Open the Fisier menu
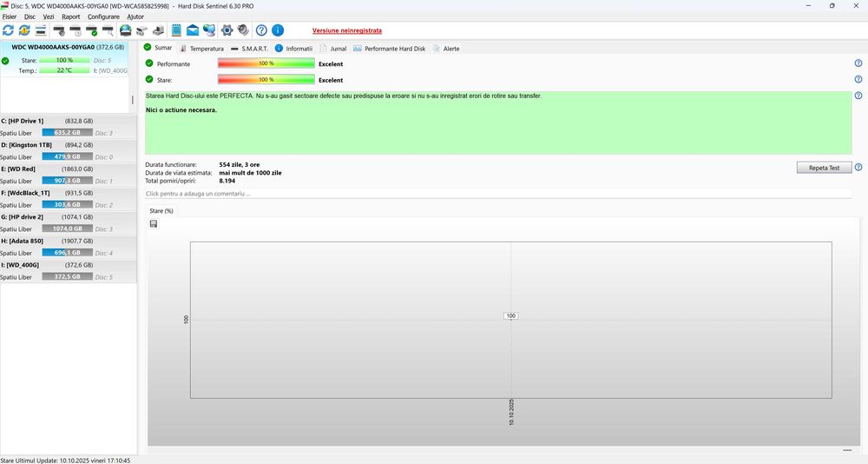The image size is (868, 464). coord(10,17)
